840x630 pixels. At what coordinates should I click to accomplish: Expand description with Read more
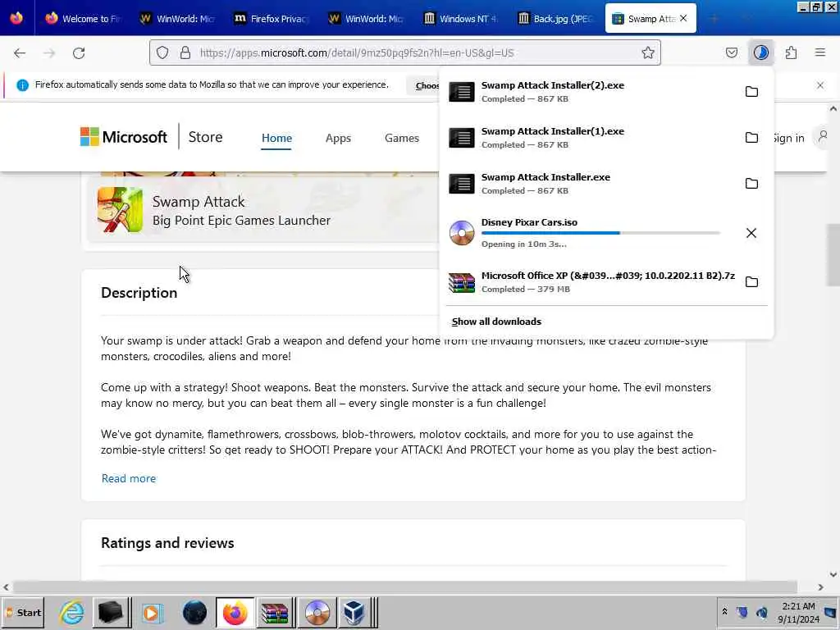(129, 478)
